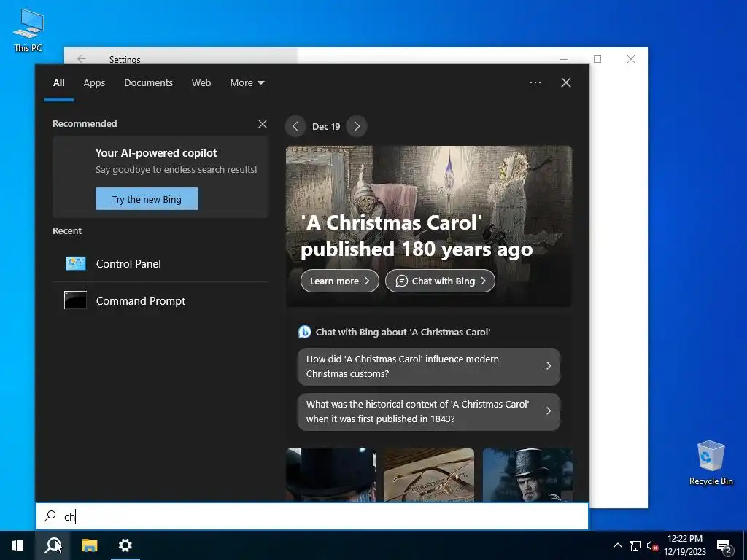This screenshot has width=747, height=560.
Task: Open the Settings gear in the taskbar
Action: pyautogui.click(x=125, y=545)
